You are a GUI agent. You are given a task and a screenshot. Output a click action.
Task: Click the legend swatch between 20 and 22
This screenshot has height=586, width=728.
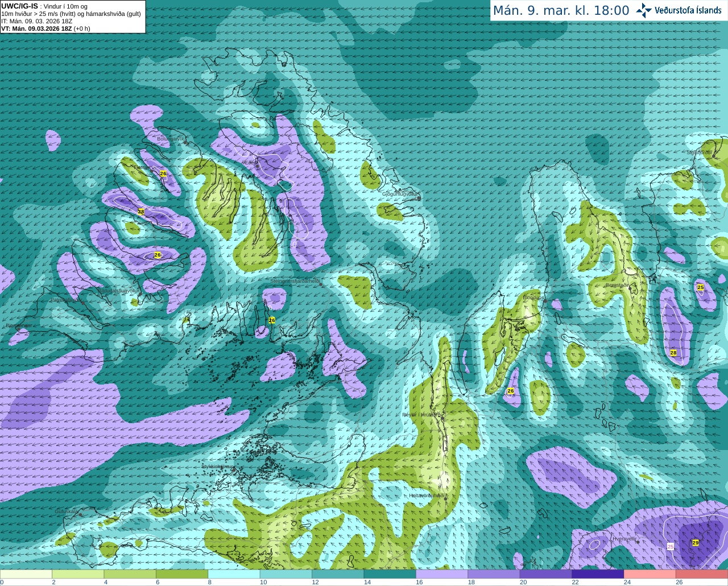coord(546,574)
